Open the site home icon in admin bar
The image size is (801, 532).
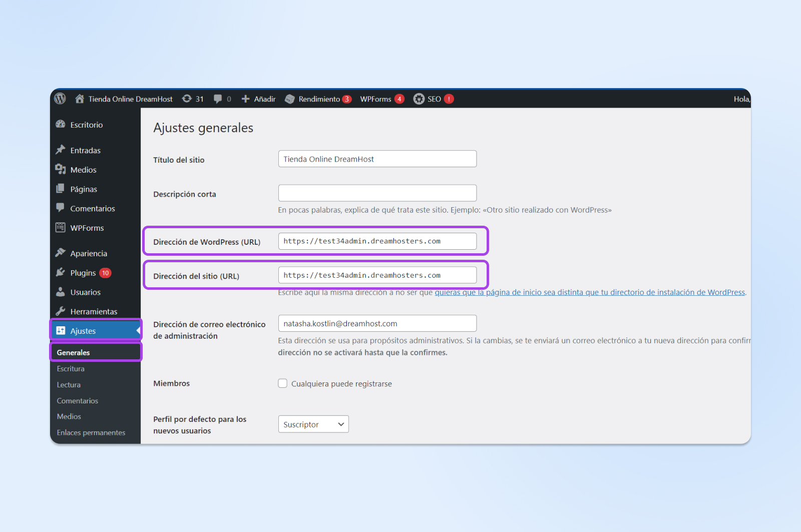[x=80, y=99]
